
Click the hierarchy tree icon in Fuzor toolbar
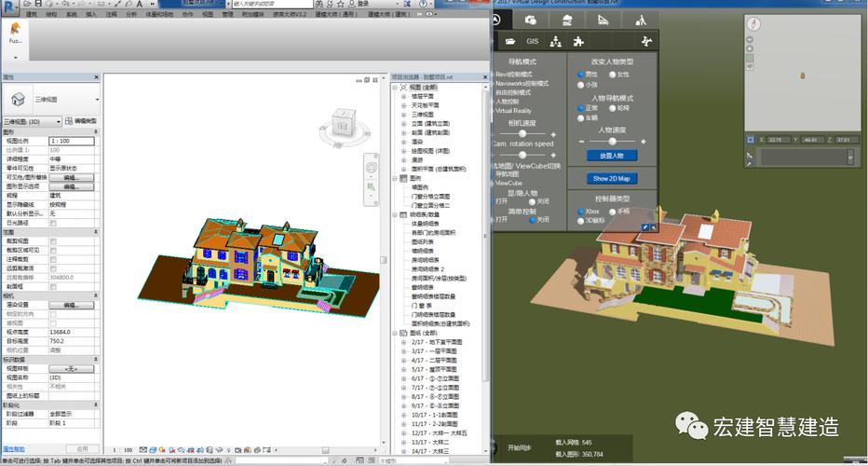coord(556,41)
